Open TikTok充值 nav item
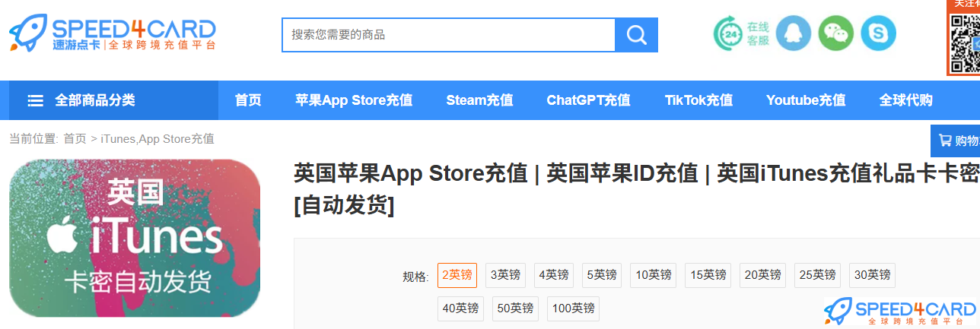980x329 pixels. (x=698, y=100)
